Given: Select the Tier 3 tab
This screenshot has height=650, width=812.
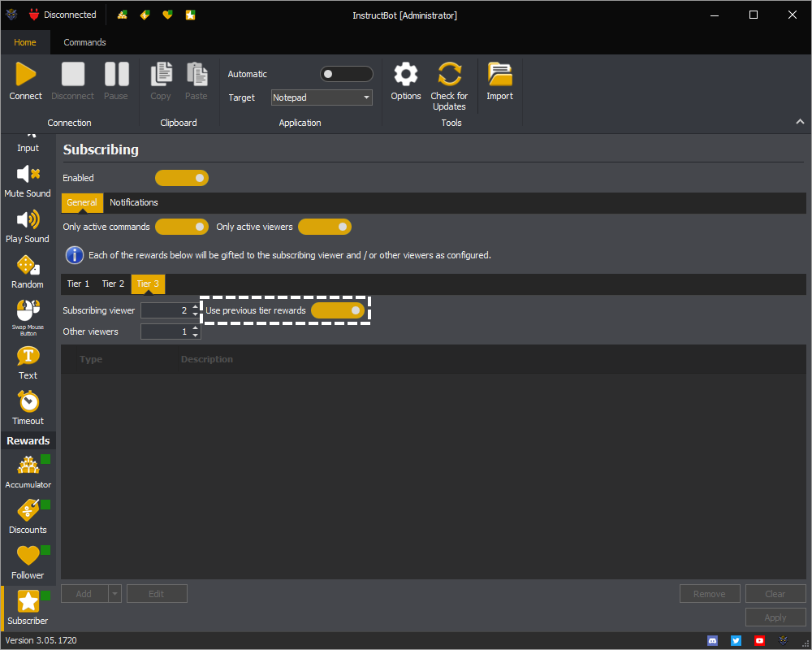Looking at the screenshot, I should (148, 284).
